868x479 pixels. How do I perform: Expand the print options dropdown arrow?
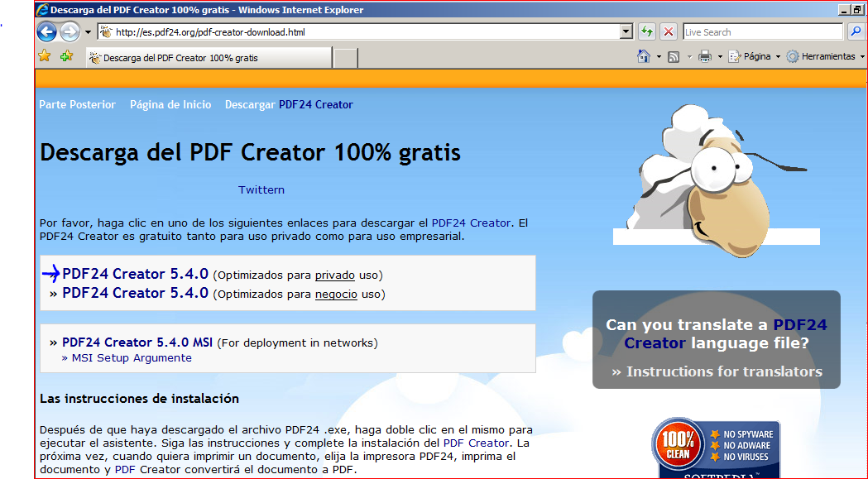tap(720, 57)
